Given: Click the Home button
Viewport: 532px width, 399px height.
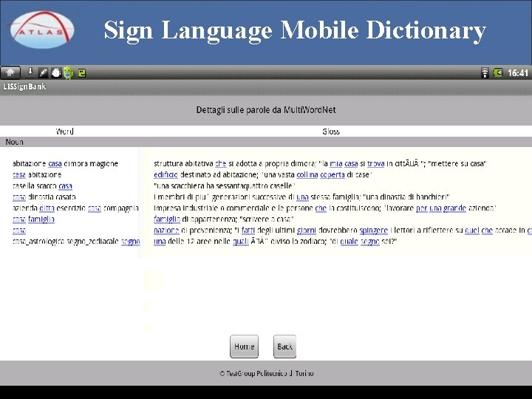Looking at the screenshot, I should click(x=244, y=347).
